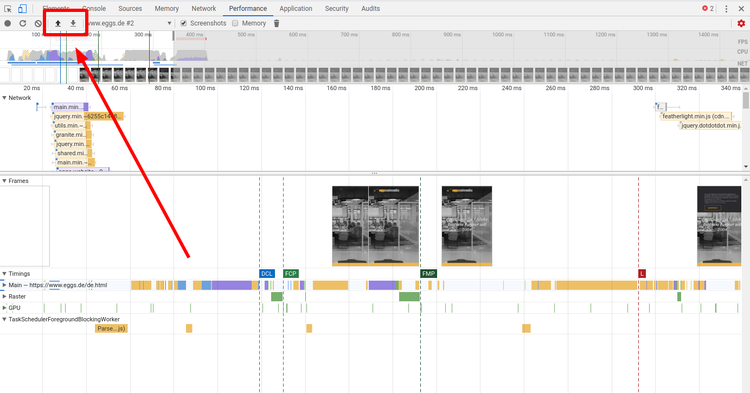Select the jquery.min network request bar
This screenshot has width=750, height=393.
(x=88, y=116)
